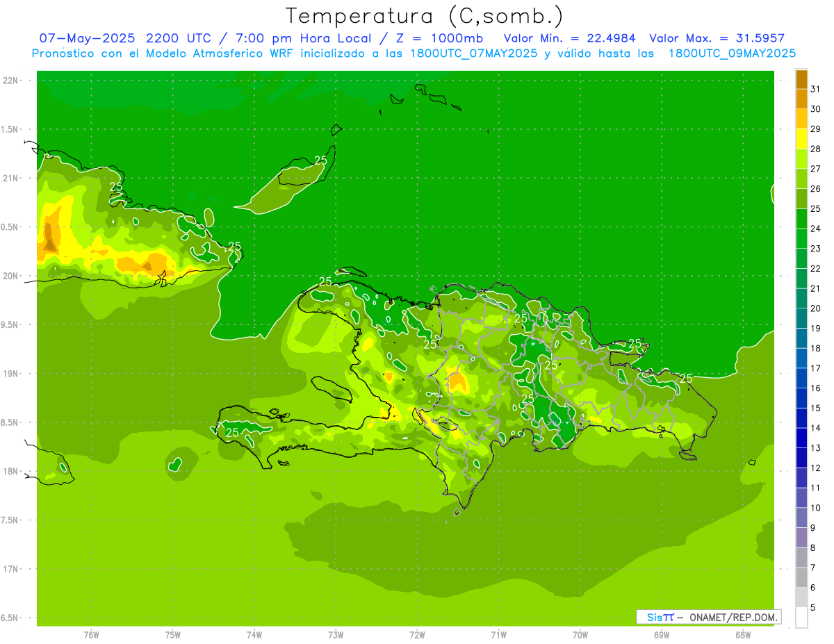Click the '69W' longitude axis label
This screenshot has height=644, width=834.
click(x=662, y=634)
